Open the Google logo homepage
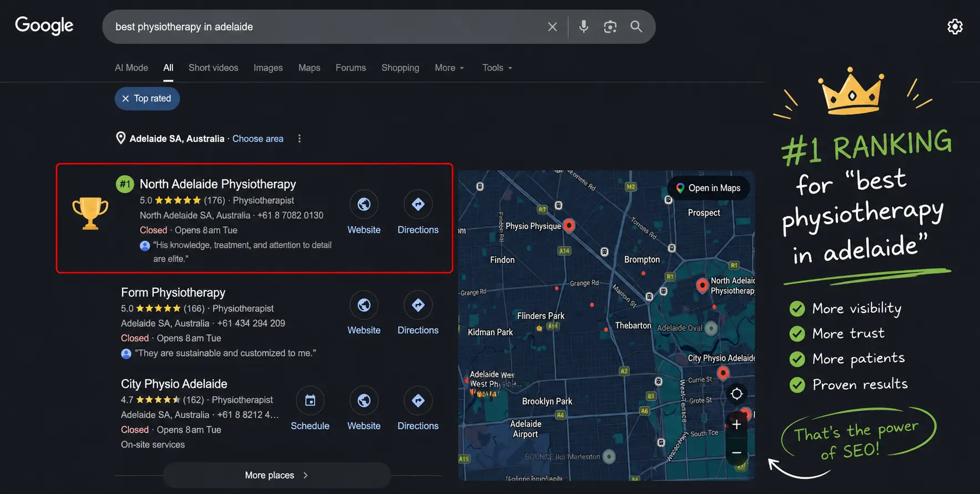Viewport: 980px width, 494px height. coord(44,26)
